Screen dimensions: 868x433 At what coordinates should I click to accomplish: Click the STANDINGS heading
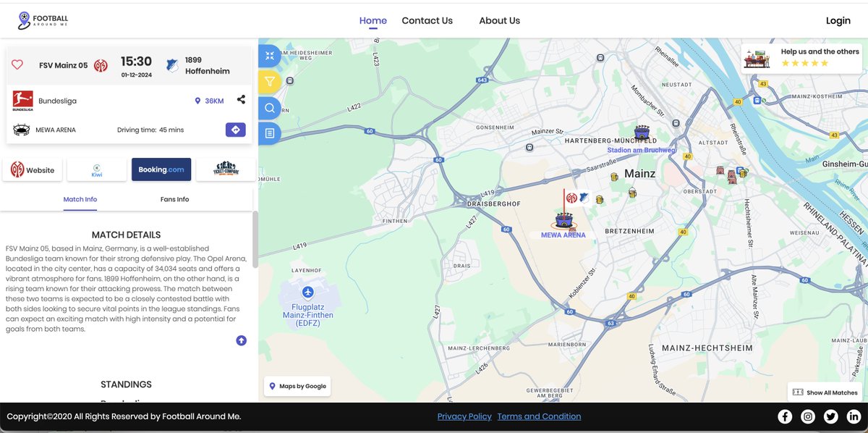[127, 384]
